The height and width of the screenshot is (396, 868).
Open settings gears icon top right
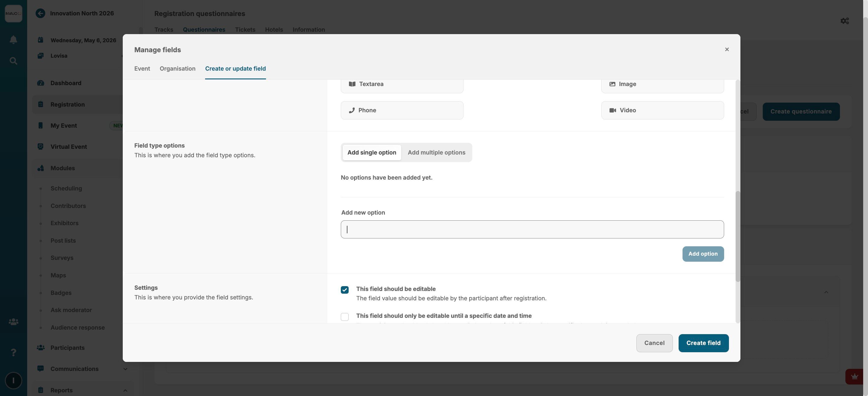844,21
